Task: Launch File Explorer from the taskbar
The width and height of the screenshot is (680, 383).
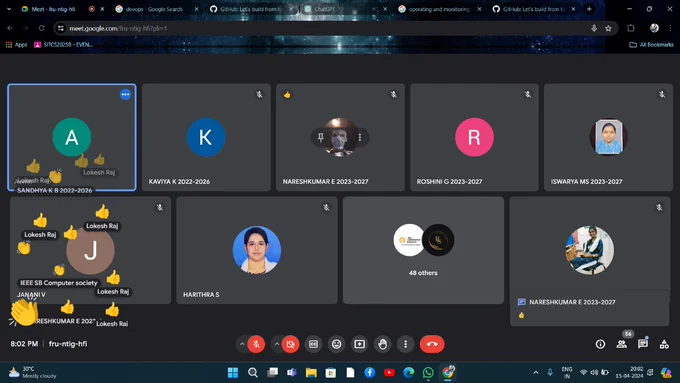Action: coord(311,373)
